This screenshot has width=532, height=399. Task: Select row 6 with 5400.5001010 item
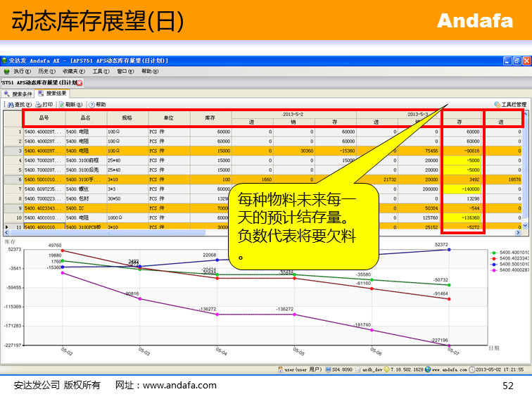click(x=42, y=179)
